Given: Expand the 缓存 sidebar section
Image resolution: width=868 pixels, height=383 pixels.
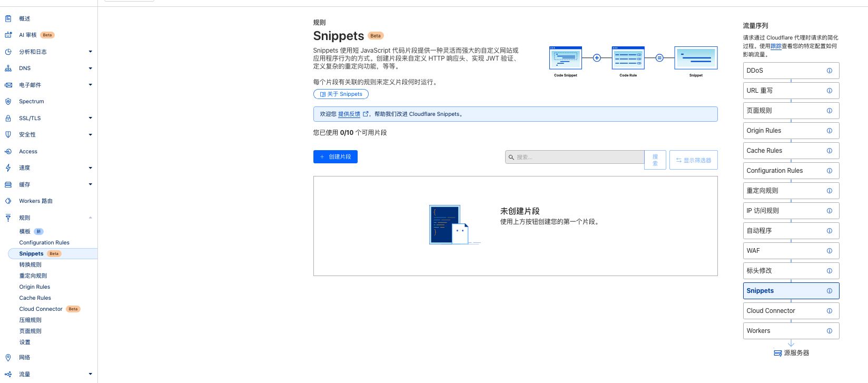Looking at the screenshot, I should (90, 184).
